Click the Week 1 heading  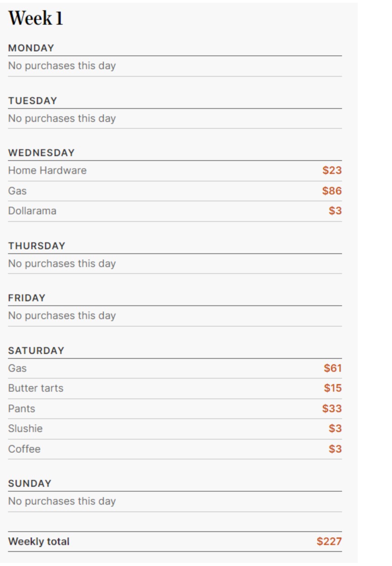point(36,18)
